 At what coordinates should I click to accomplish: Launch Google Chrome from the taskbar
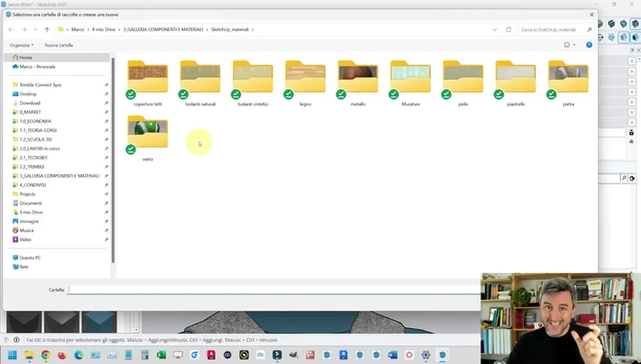tap(45, 355)
